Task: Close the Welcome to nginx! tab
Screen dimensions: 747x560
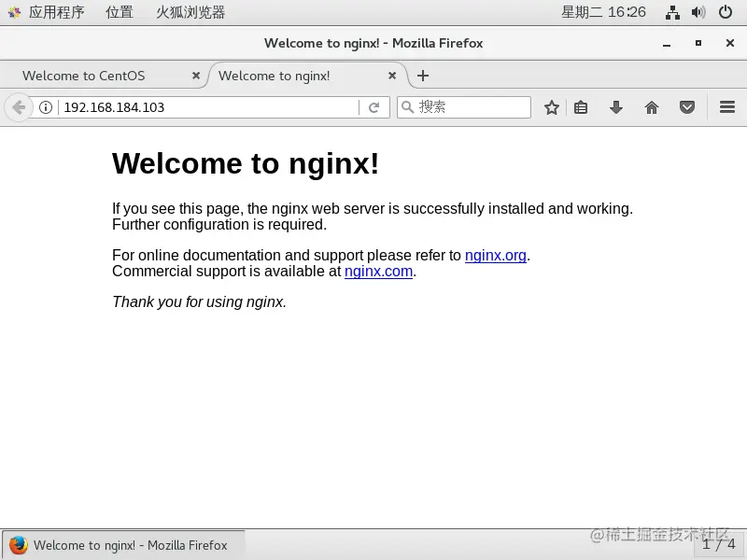Action: (x=392, y=76)
